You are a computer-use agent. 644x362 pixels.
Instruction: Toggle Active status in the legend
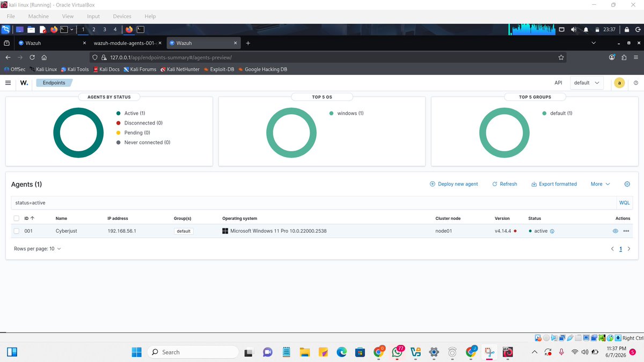[131, 113]
